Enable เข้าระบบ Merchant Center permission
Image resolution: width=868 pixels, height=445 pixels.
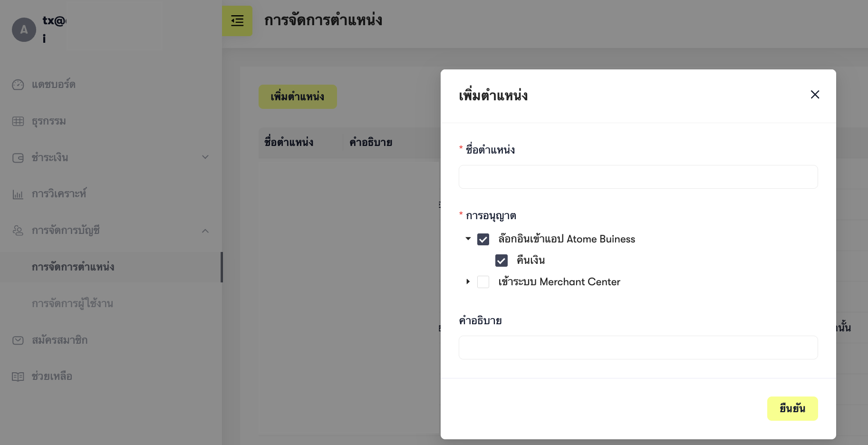[x=483, y=282]
